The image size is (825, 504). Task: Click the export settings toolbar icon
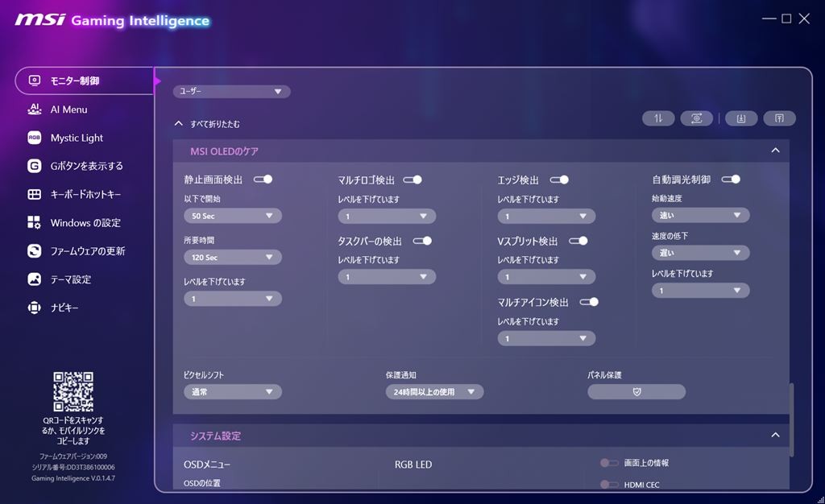779,118
